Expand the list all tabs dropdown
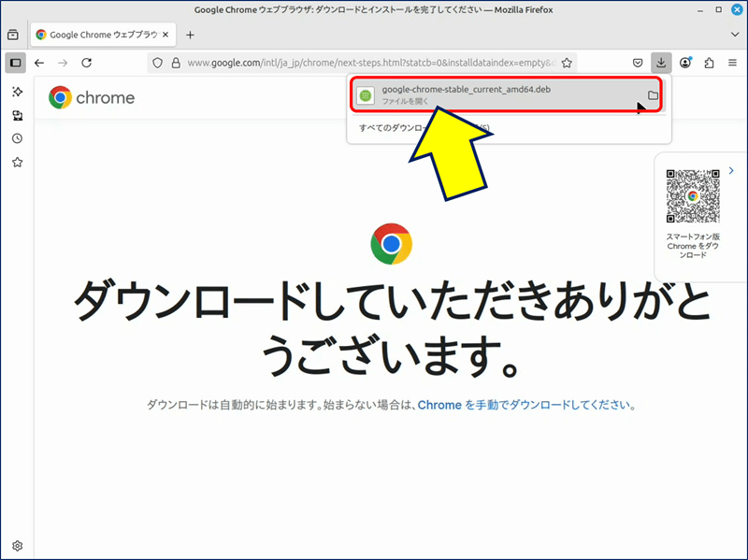Screen dimensions: 748x560 pos(735,35)
